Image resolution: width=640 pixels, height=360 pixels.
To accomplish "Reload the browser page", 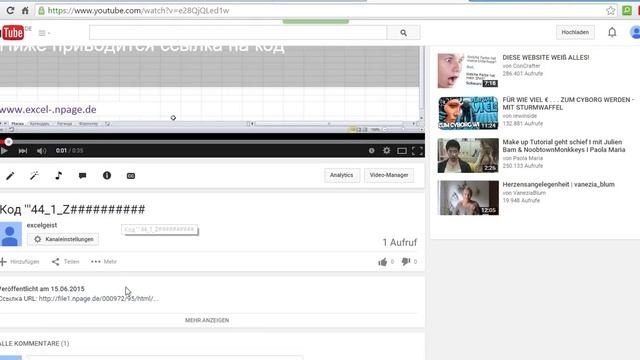I will (x=10, y=11).
